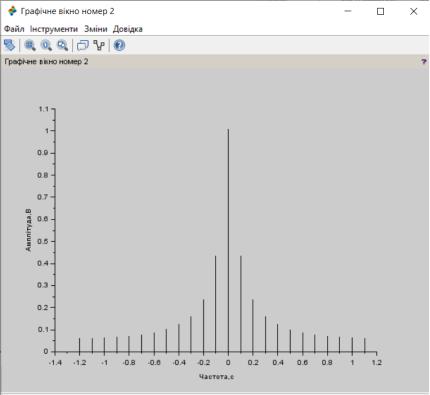Viewport: 430px width, 395px height.
Task: Click the small question mark on dock bar
Action: 424,61
